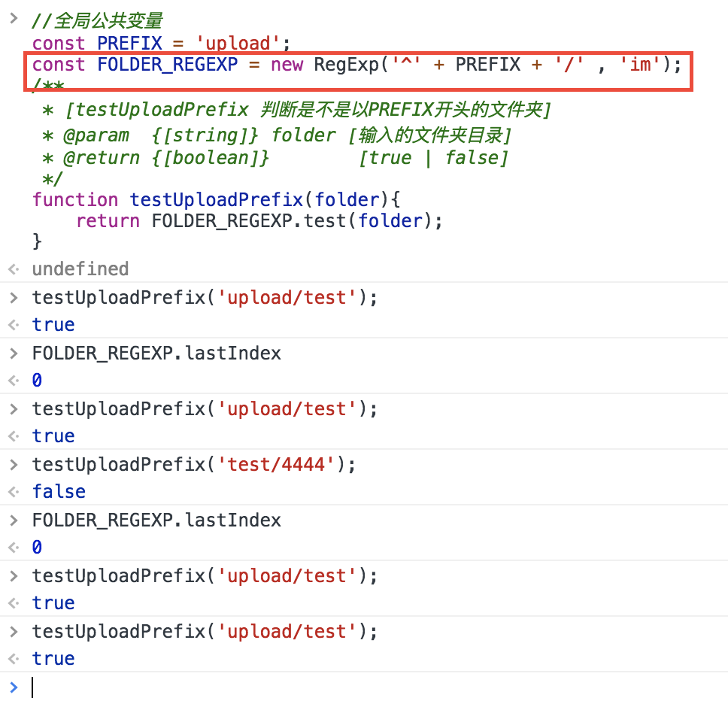Click the @return boolean doc comment line
The image size is (728, 710).
(275, 158)
